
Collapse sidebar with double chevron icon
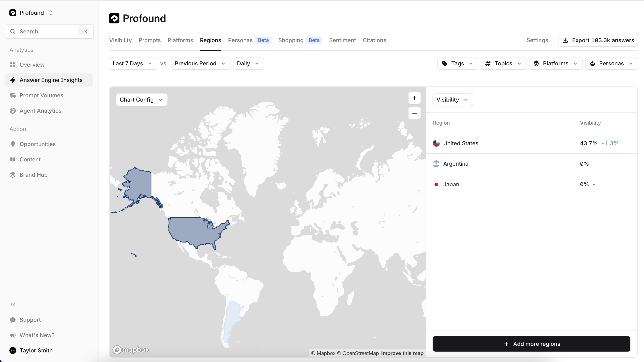coord(13,305)
